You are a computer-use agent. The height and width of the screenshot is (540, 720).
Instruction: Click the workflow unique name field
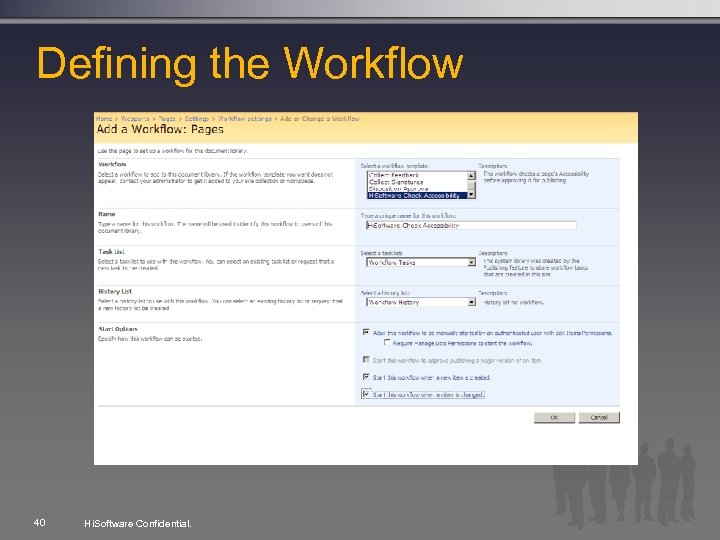coord(471,225)
